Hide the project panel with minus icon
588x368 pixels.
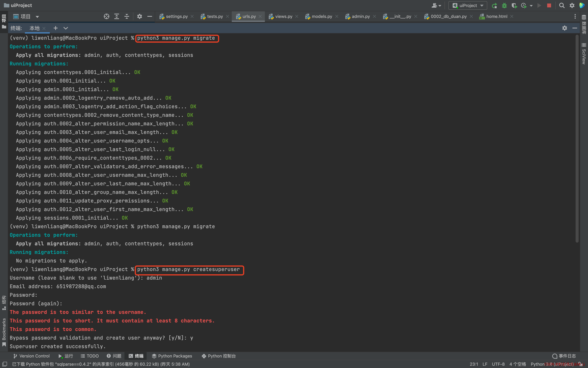tap(150, 16)
